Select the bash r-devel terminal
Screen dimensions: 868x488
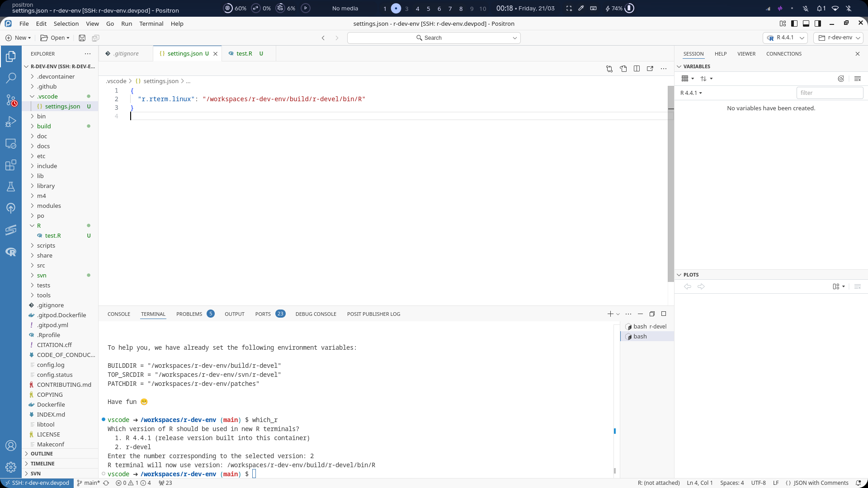(647, 327)
